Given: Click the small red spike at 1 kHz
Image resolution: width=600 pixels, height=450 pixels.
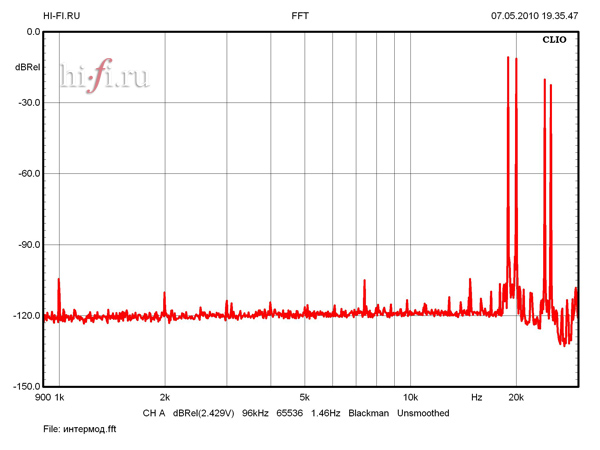Looking at the screenshot, I should 60,282.
